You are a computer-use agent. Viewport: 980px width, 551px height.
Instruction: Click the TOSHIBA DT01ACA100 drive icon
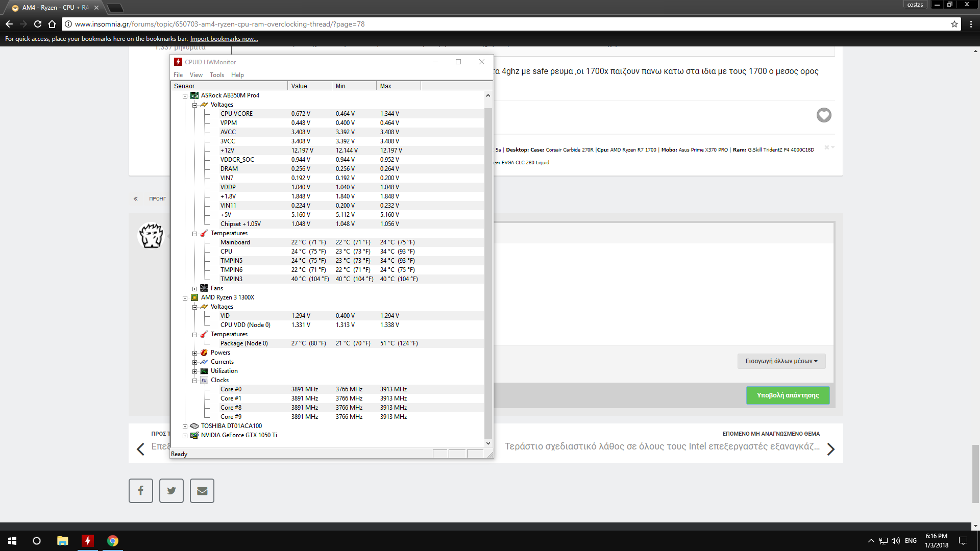click(x=194, y=426)
